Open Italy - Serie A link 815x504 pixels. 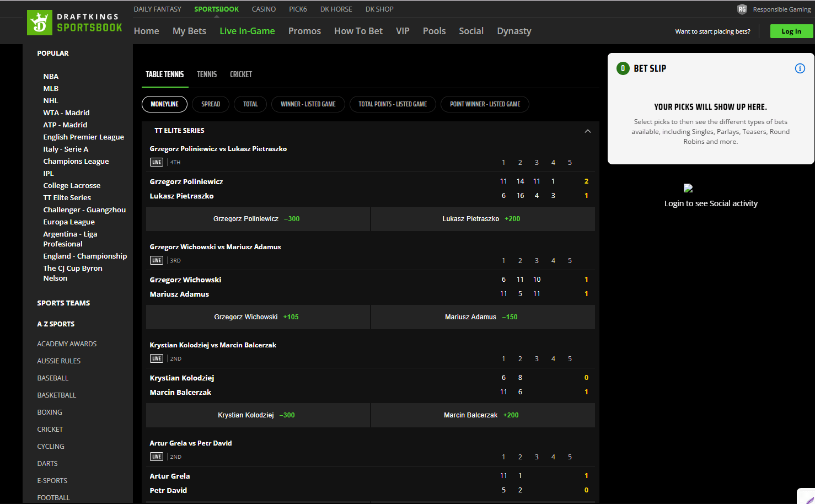pyautogui.click(x=66, y=149)
